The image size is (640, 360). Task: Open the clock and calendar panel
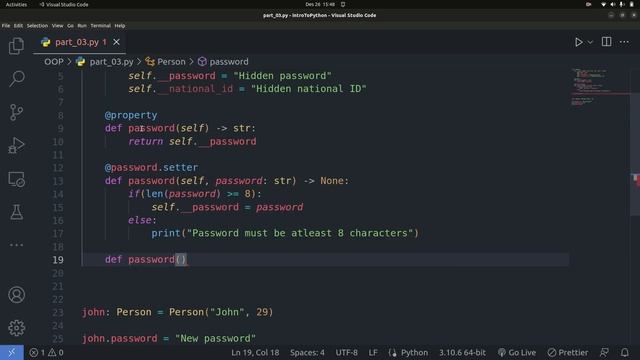[320, 4]
